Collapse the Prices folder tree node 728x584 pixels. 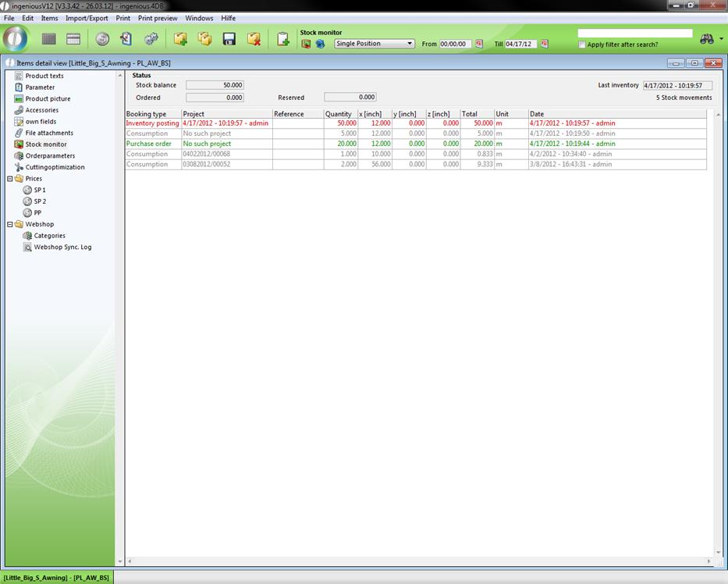(10, 179)
